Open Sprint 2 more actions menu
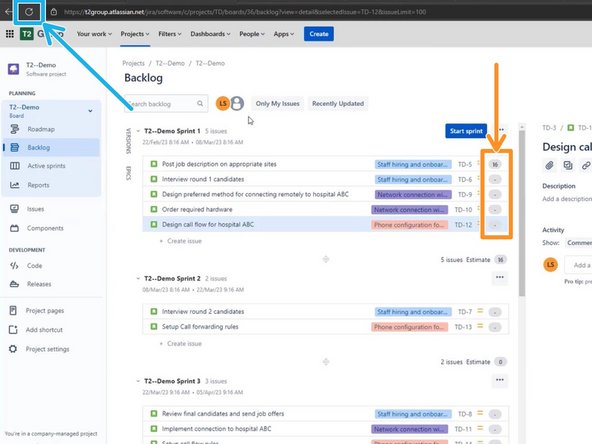592x444 pixels. 500,278
